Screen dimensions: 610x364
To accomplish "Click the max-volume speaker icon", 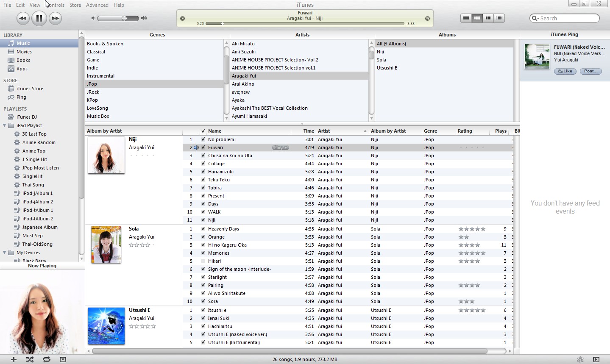I will click(x=144, y=18).
